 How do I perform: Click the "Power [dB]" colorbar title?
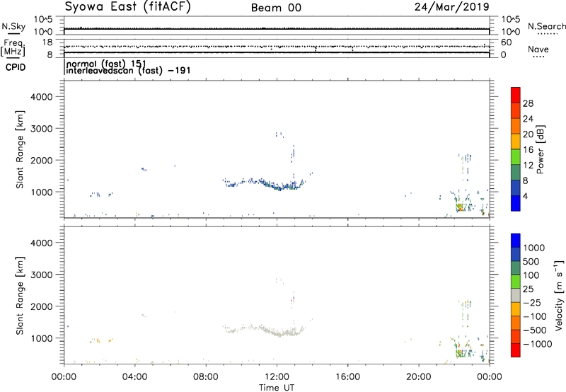(x=540, y=149)
